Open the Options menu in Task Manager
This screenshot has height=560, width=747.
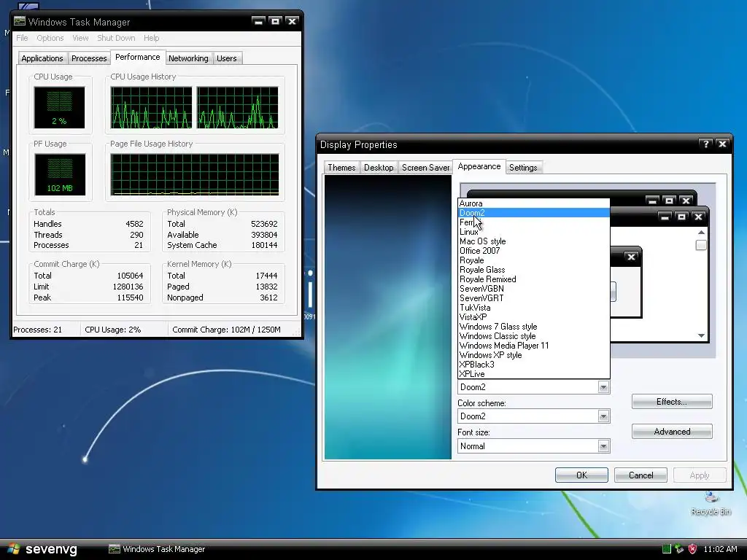point(50,38)
